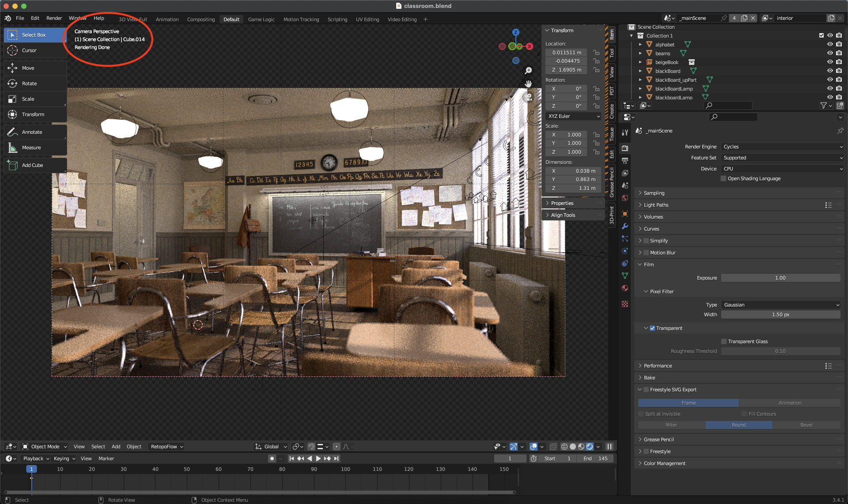Select the Move tool
The height and width of the screenshot is (504, 848).
pyautogui.click(x=35, y=68)
